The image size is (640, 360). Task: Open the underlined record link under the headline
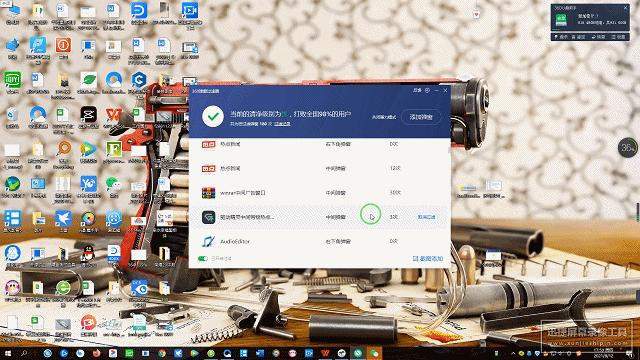[x=282, y=124]
